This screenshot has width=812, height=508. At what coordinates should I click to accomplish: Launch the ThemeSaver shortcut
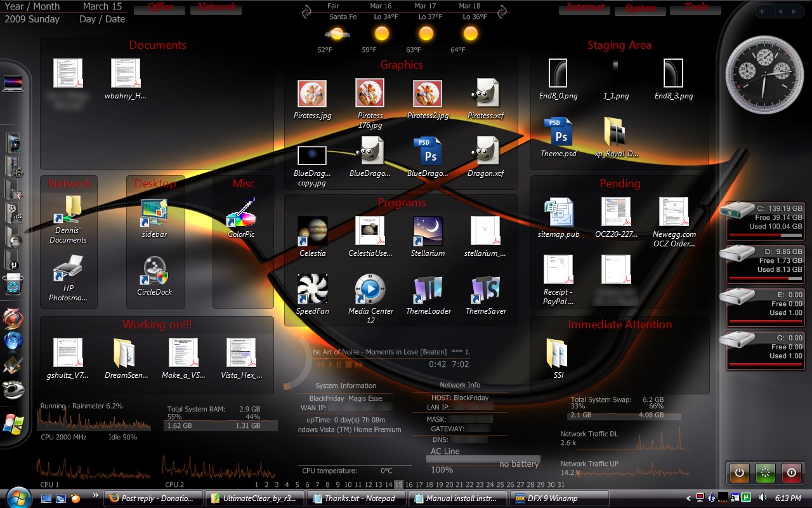tap(485, 294)
